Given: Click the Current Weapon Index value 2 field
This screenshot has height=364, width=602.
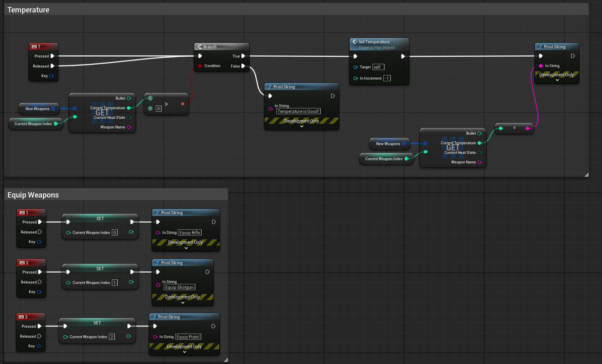Looking at the screenshot, I should tap(112, 337).
